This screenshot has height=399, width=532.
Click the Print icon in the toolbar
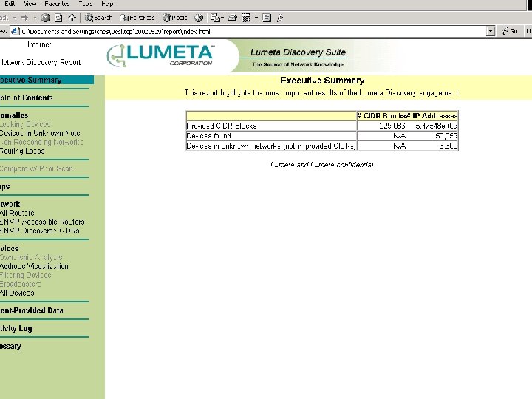pyautogui.click(x=233, y=18)
